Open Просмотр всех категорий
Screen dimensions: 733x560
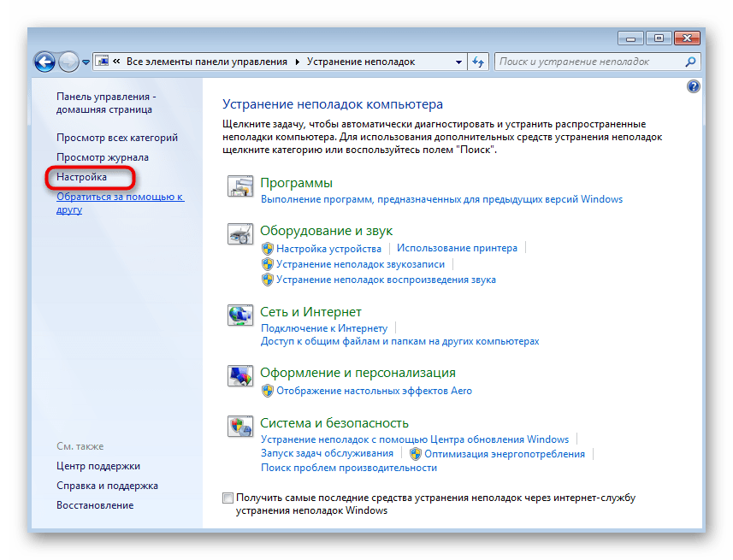[x=117, y=138]
